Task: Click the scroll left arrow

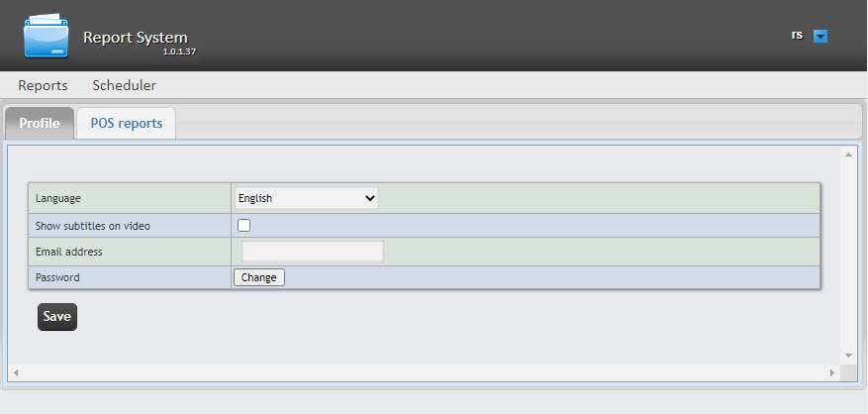Action: (x=15, y=372)
